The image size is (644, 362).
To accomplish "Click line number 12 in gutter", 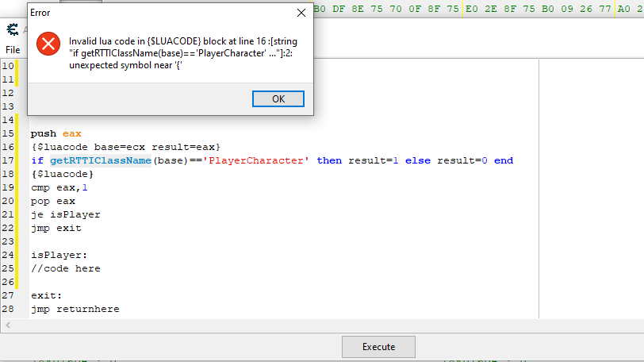I will coord(8,93).
